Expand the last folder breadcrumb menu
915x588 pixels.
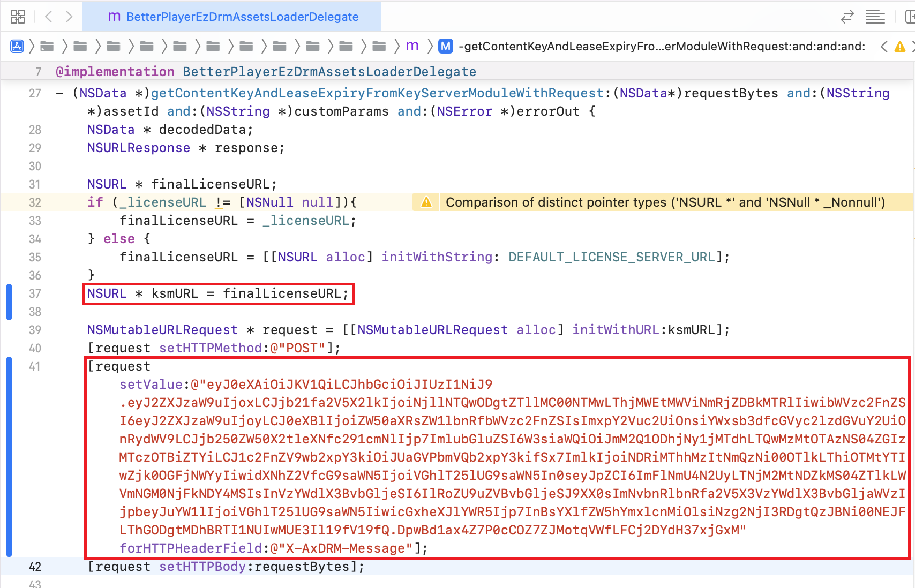click(x=379, y=46)
